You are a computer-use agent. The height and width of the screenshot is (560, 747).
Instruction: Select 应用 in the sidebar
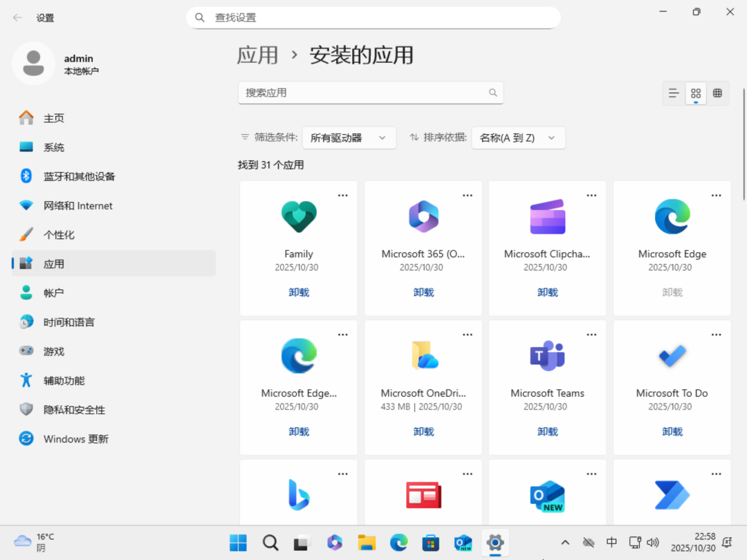pos(114,264)
